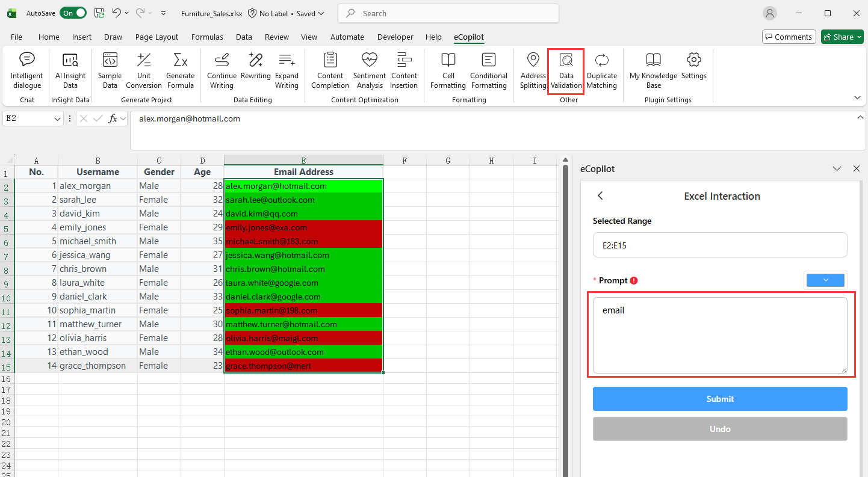Select the AI Insight Data tool
This screenshot has height=477, width=868.
70,70
